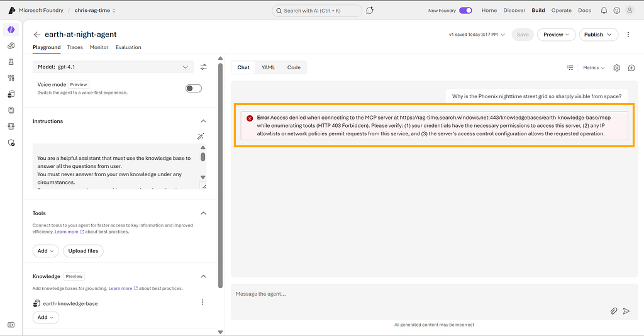The image size is (644, 336).
Task: Open Docs in top navigation
Action: (584, 10)
